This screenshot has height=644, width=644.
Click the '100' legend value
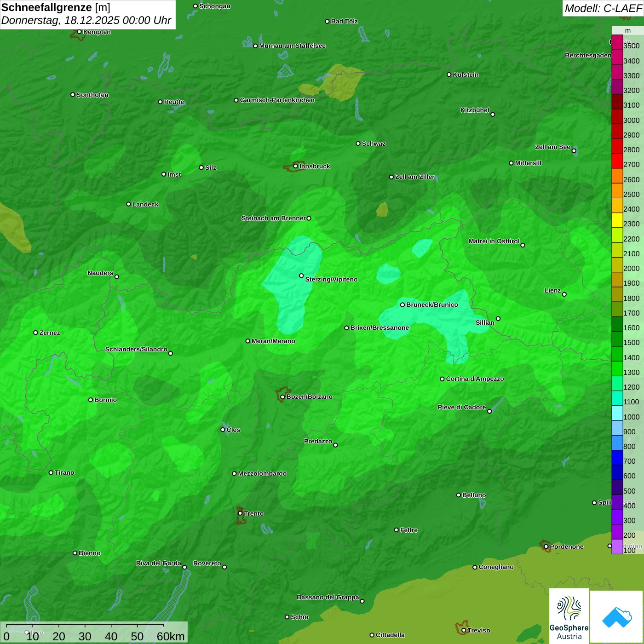pyautogui.click(x=629, y=550)
